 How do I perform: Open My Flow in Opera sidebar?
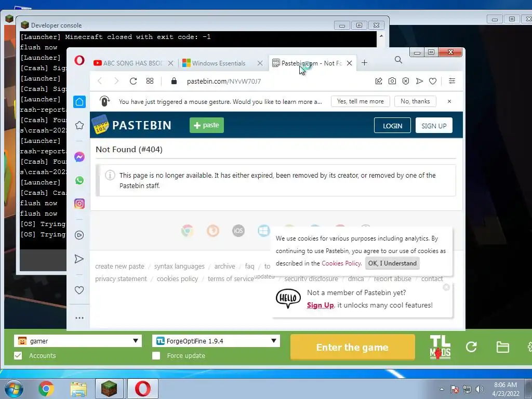coord(79,259)
